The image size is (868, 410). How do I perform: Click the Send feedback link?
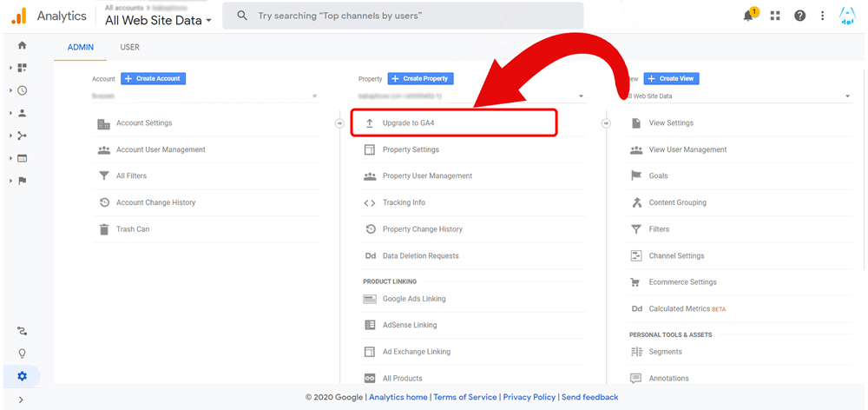point(590,397)
